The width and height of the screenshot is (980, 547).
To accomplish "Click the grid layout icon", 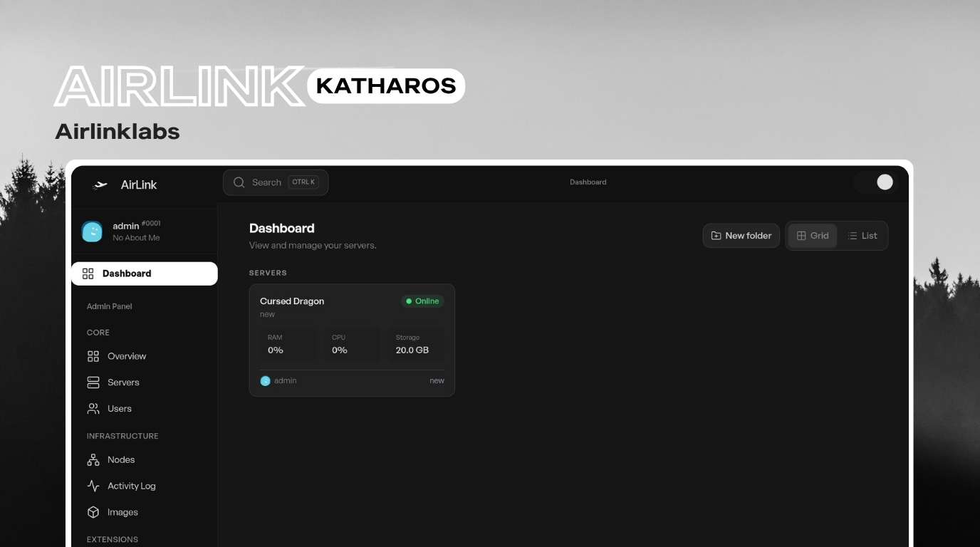I will point(801,236).
